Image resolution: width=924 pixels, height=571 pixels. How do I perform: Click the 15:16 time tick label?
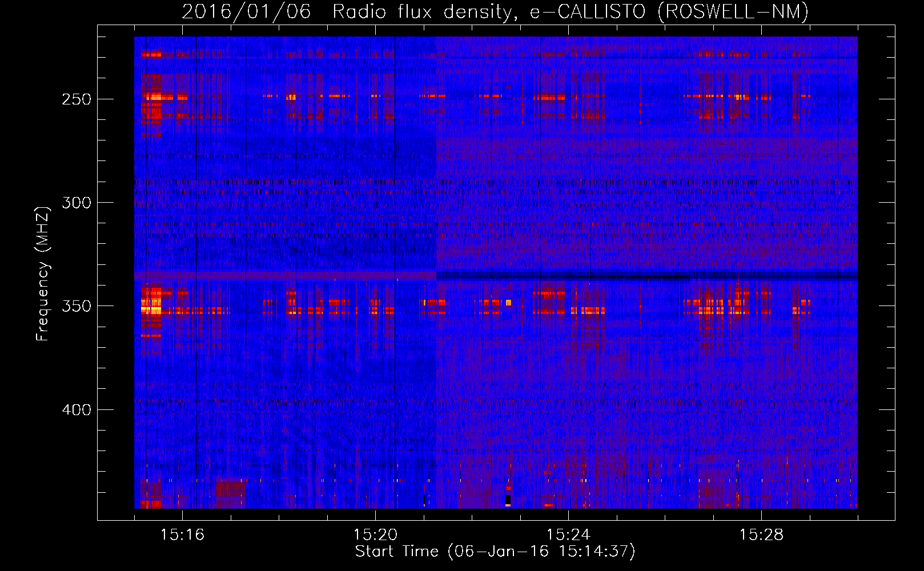(182, 535)
